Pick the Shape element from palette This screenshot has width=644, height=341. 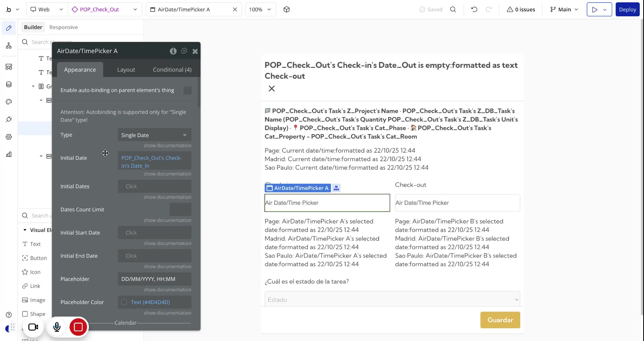pyautogui.click(x=34, y=314)
